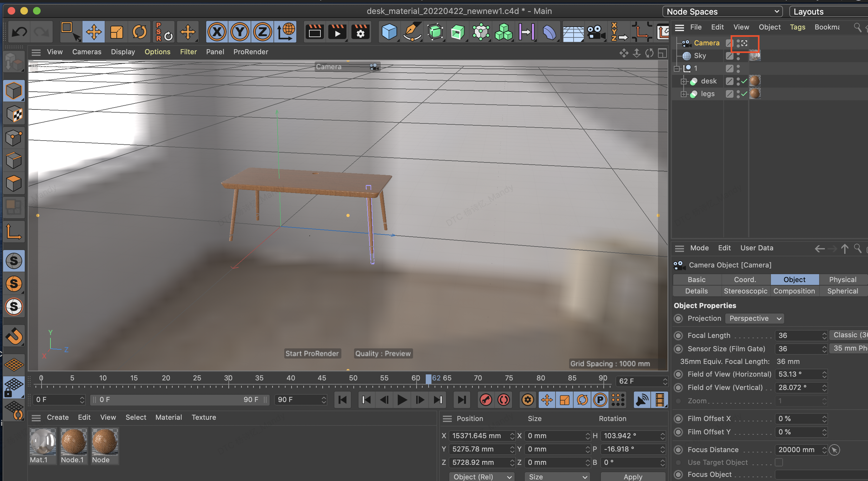Collapse the null object 1
This screenshot has width=868, height=481.
(x=677, y=69)
